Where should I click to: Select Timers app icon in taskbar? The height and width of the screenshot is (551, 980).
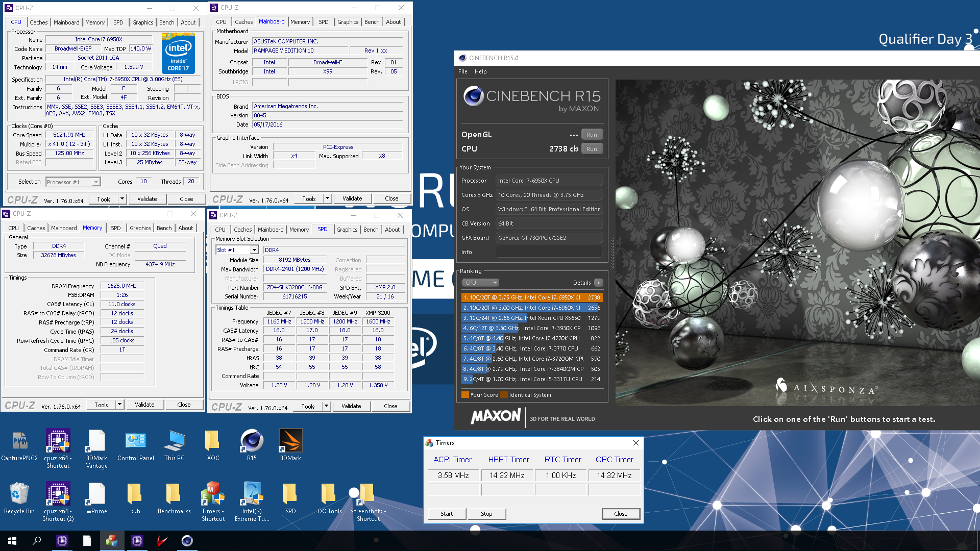point(112,541)
